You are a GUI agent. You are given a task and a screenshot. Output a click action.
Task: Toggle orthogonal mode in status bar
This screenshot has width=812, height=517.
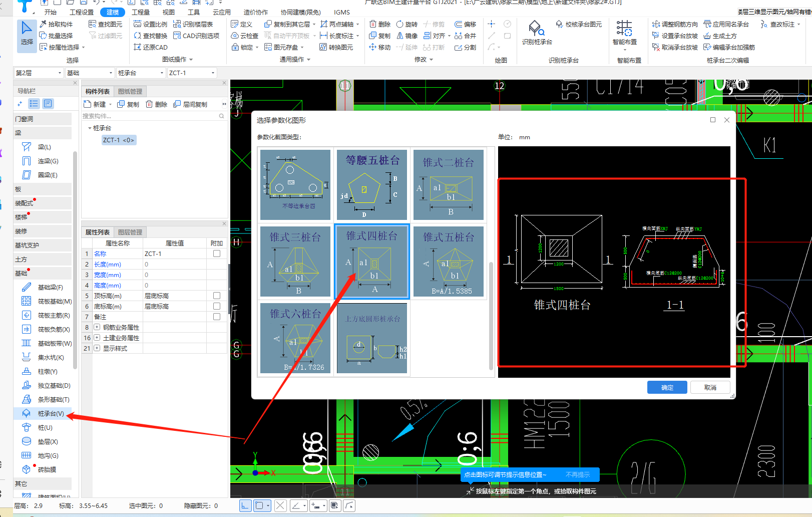[245, 505]
